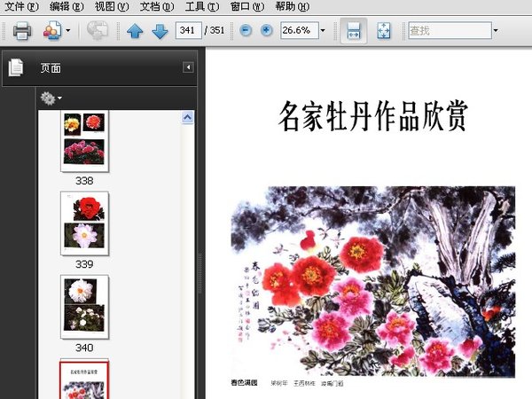Click the thumbnail scrollbar up arrow
Screen dimensions: 532x399
188,117
